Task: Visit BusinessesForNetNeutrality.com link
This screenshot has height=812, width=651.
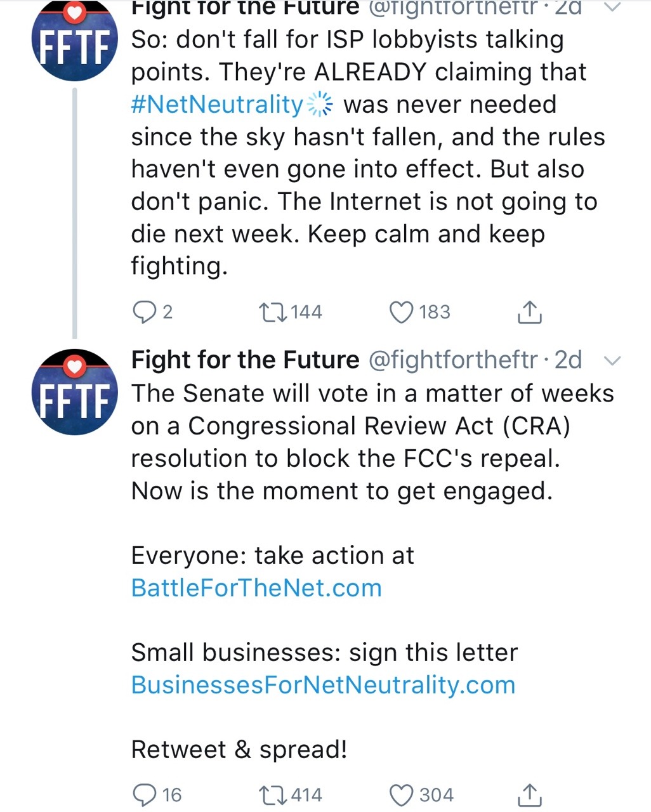Action: 323,685
